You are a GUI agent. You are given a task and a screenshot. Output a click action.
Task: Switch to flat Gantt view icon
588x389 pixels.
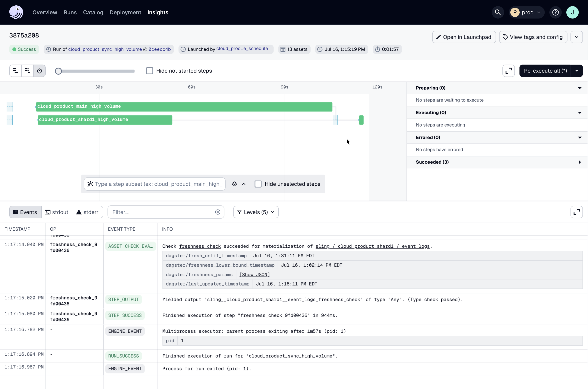coord(15,71)
